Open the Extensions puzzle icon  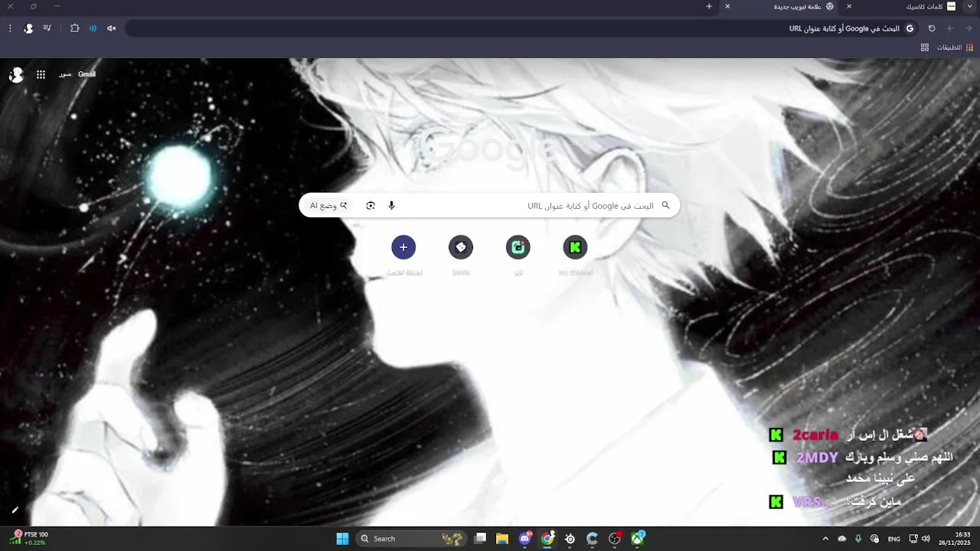click(x=74, y=28)
